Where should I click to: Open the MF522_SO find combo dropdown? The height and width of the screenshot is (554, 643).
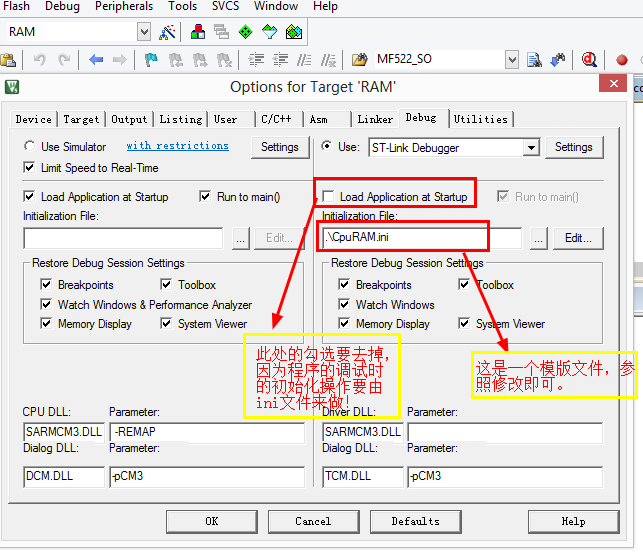pos(512,60)
